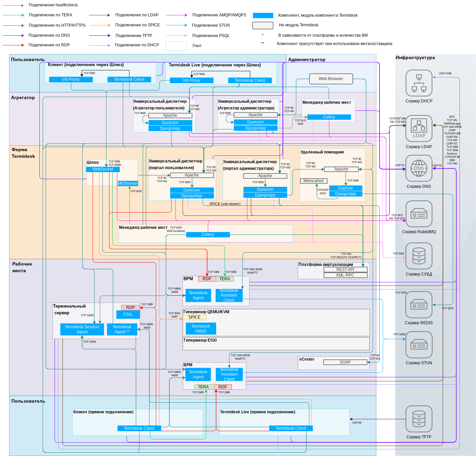Click the 'Сервер LDAP' label
476x456 pixels.
pos(419,147)
